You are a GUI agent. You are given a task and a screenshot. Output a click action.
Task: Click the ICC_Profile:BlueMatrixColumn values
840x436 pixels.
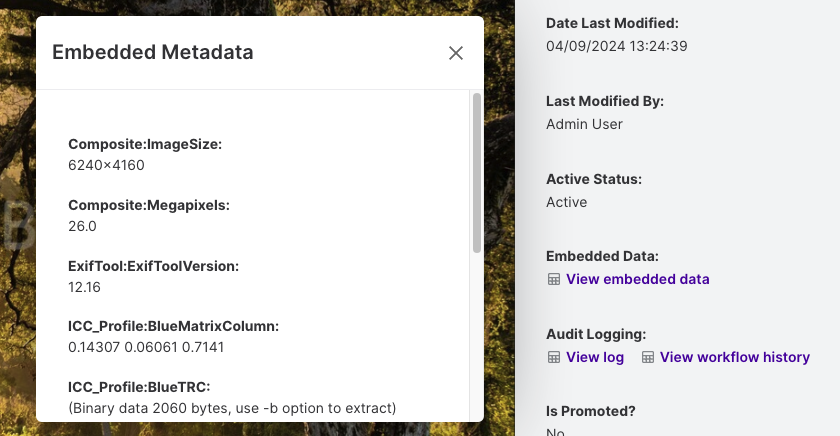(146, 347)
